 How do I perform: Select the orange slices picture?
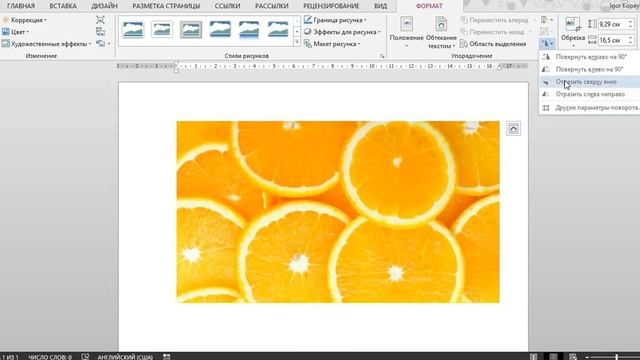pyautogui.click(x=338, y=212)
